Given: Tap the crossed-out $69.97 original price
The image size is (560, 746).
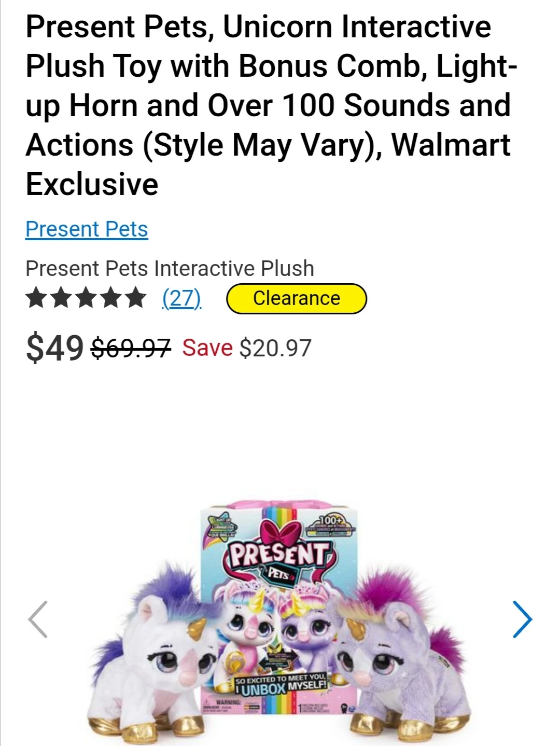Looking at the screenshot, I should tap(131, 348).
